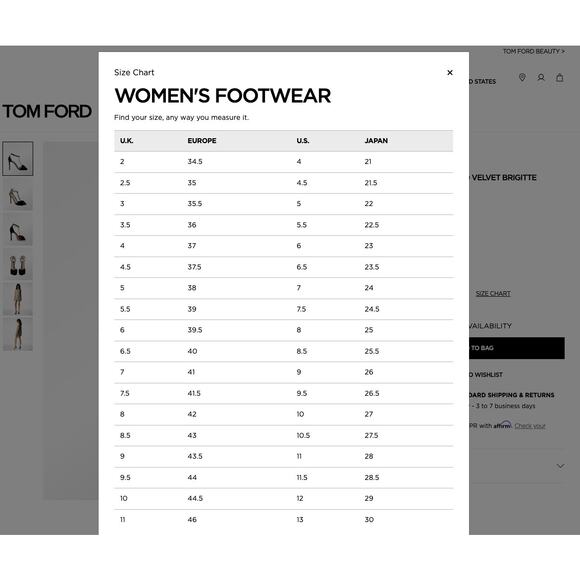This screenshot has height=580, width=580.
Task: Expand the collapsed section chevron
Action: [560, 466]
